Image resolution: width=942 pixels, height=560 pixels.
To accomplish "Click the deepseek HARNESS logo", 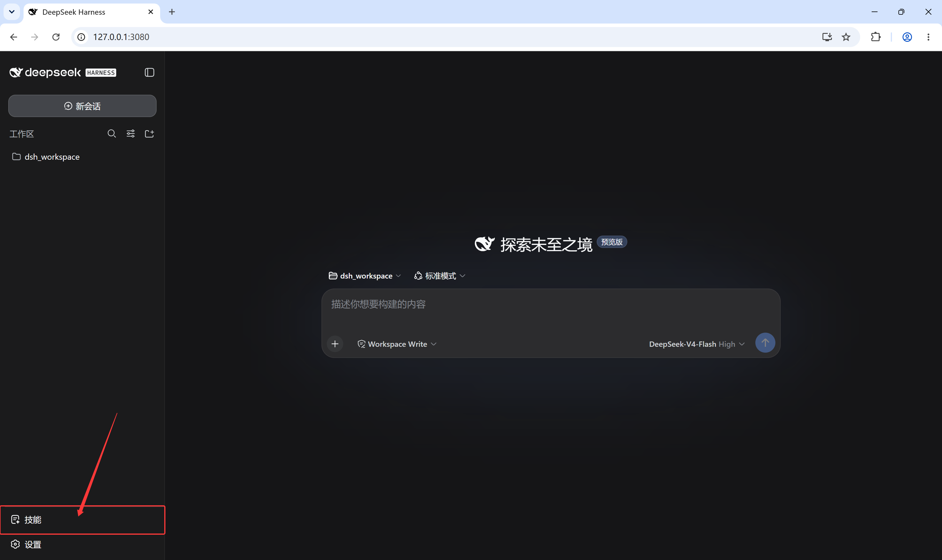I will pos(63,72).
